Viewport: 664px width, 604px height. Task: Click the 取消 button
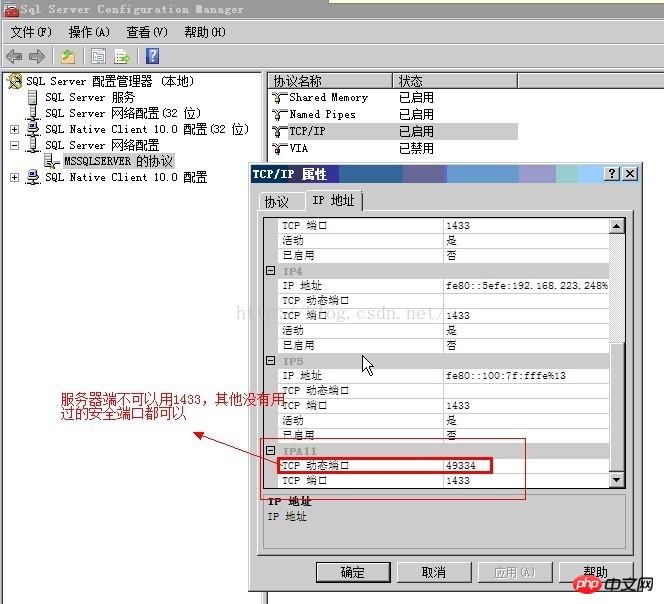pos(434,572)
